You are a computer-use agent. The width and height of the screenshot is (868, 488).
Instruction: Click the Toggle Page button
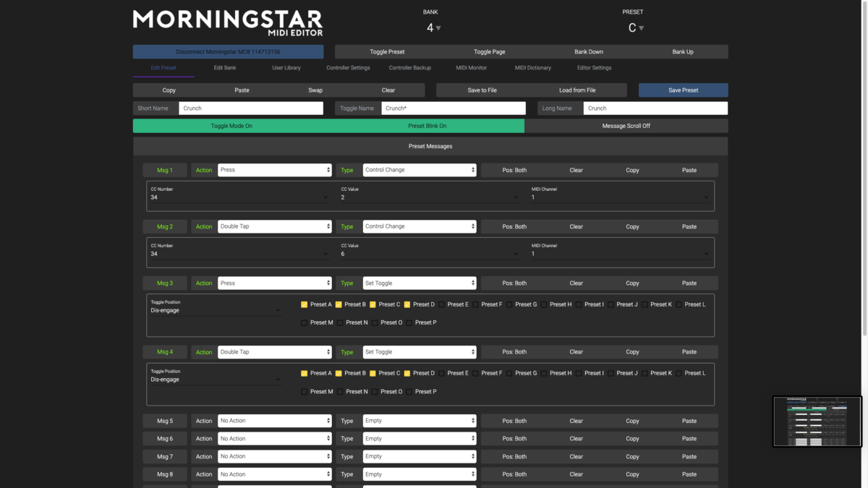[489, 52]
